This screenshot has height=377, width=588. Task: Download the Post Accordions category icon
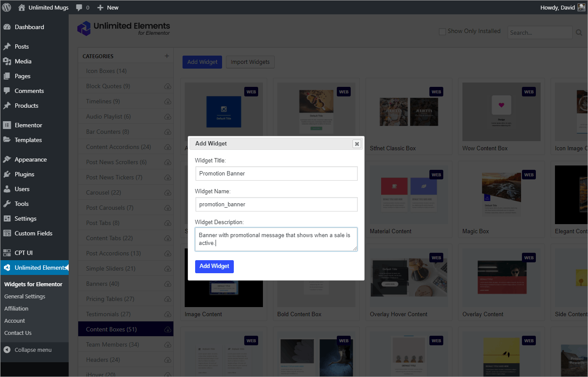point(167,254)
